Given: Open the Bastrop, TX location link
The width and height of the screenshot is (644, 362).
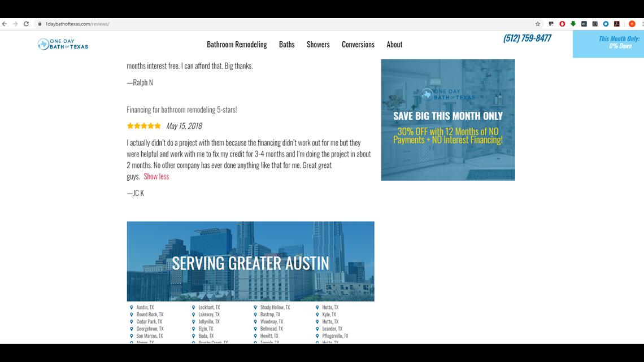Looking at the screenshot, I should (x=270, y=315).
